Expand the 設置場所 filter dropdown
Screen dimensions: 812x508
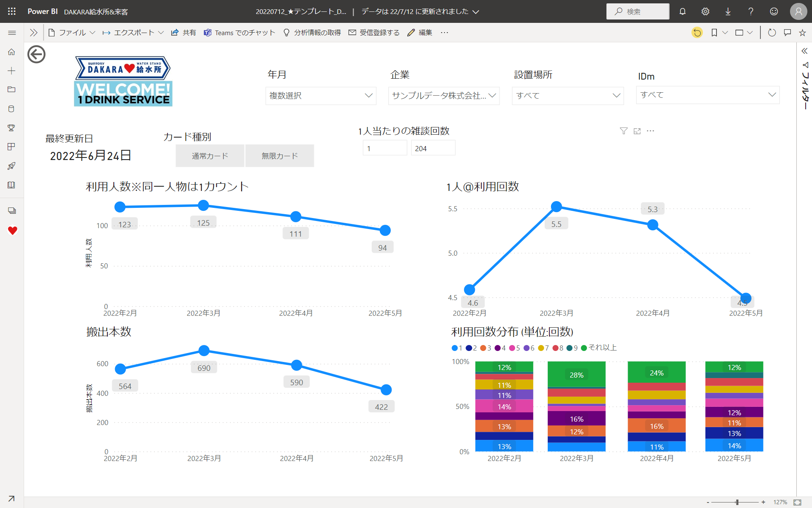pyautogui.click(x=568, y=96)
